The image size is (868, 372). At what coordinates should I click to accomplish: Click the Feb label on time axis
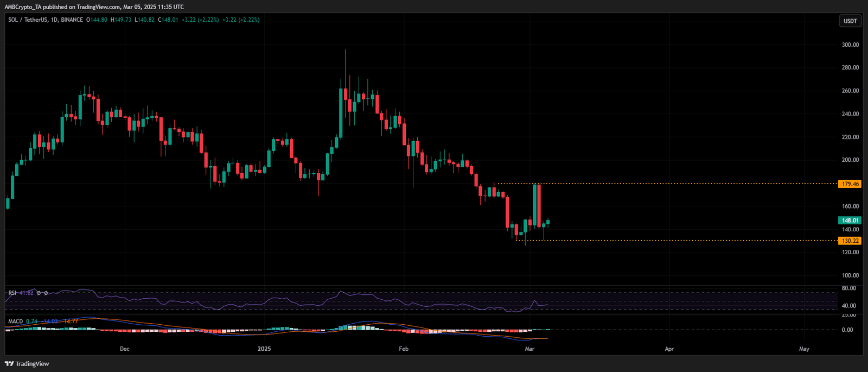[404, 349]
